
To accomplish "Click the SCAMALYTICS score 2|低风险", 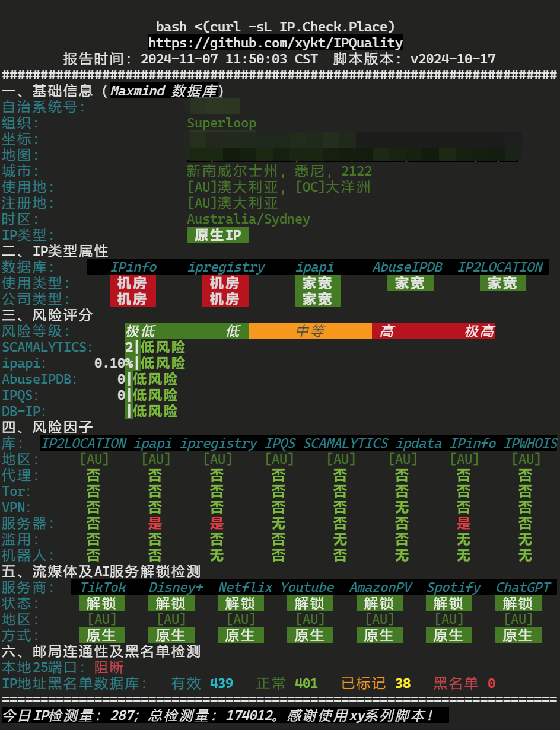I will (155, 347).
